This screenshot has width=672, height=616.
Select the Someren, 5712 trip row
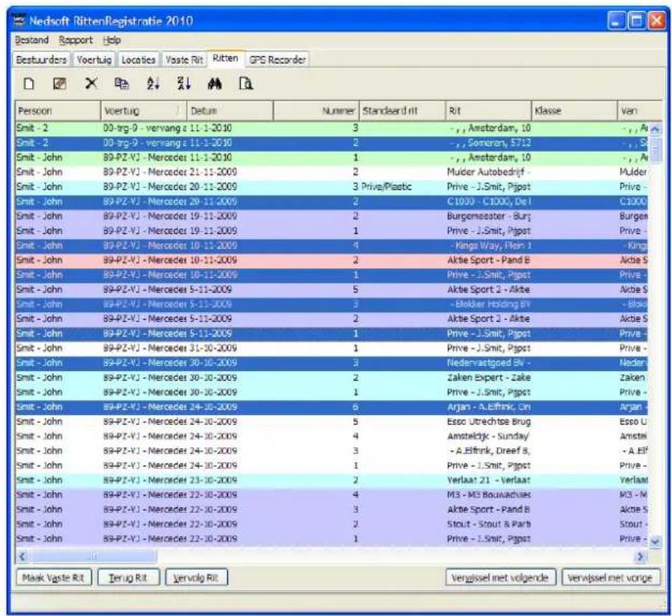coord(332,143)
